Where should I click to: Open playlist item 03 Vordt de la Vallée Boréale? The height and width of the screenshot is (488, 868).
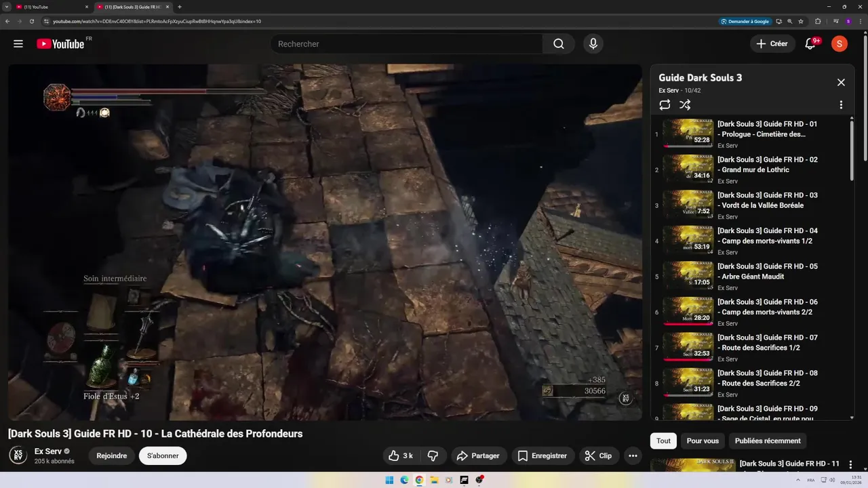coord(749,205)
